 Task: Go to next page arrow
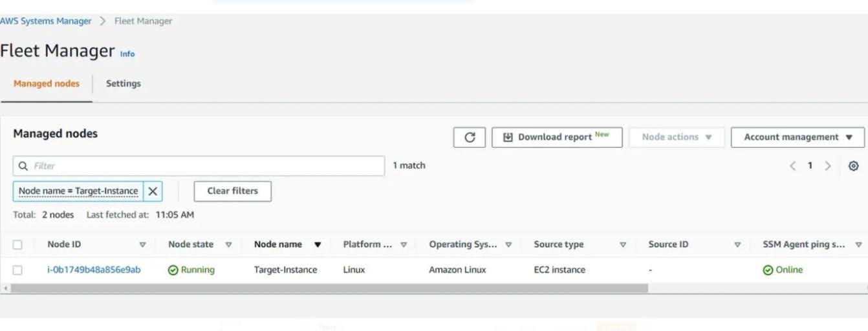pyautogui.click(x=828, y=166)
